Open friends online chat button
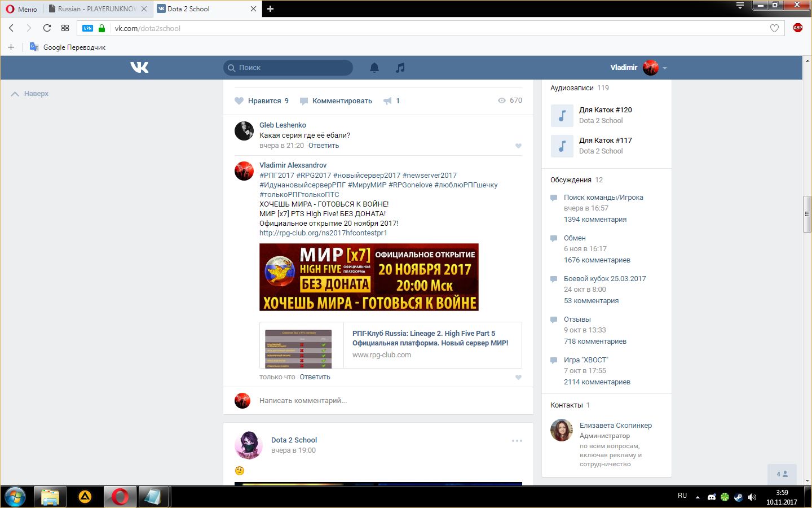This screenshot has width=812, height=508. tap(782, 474)
